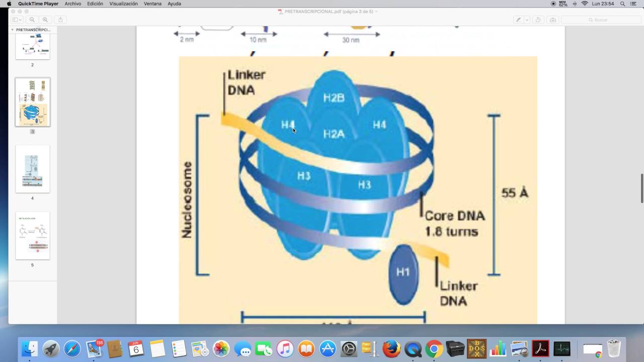Open the Ventana menu

pyautogui.click(x=153, y=4)
